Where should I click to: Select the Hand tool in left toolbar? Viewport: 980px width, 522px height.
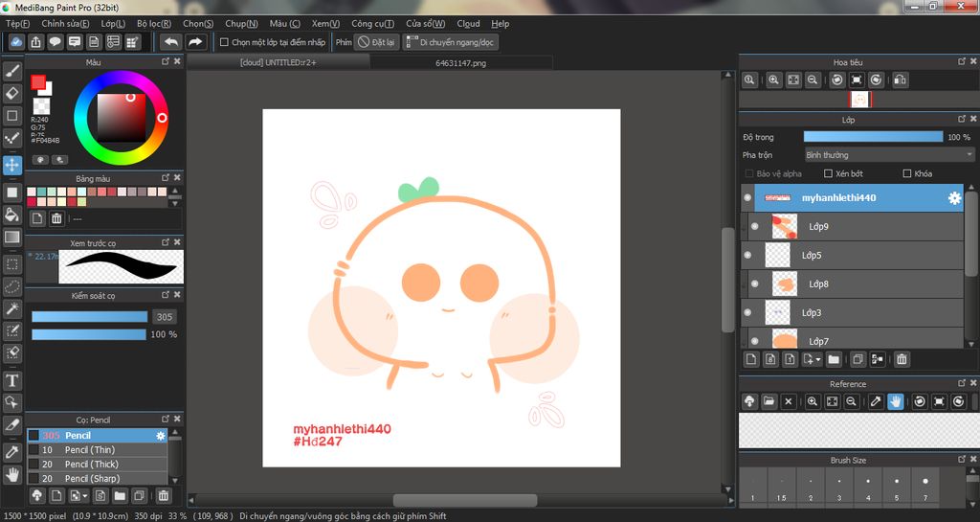point(11,474)
